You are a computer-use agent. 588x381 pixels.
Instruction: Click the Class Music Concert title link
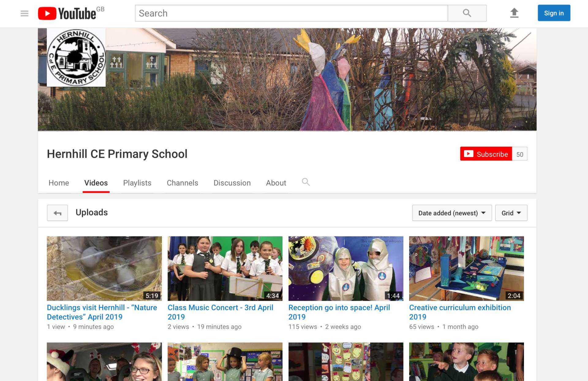[x=221, y=312]
